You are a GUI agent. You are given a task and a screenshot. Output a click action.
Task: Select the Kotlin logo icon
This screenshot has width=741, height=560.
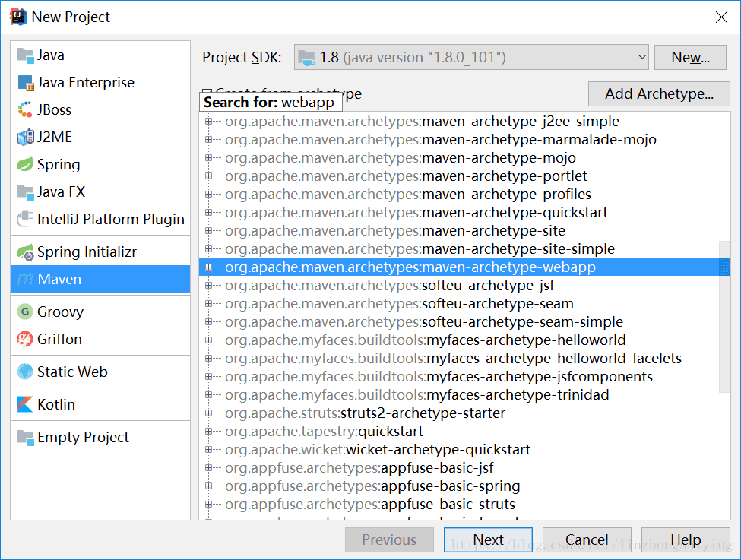25,404
